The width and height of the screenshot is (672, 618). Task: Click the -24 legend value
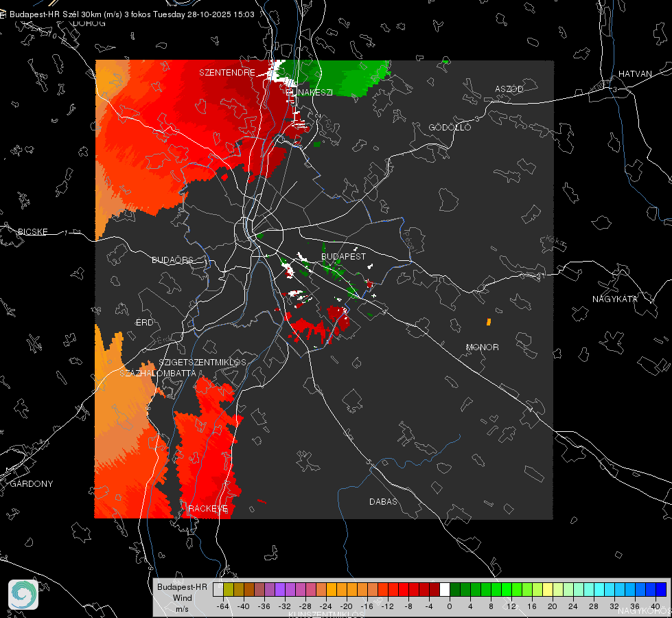pyautogui.click(x=326, y=606)
